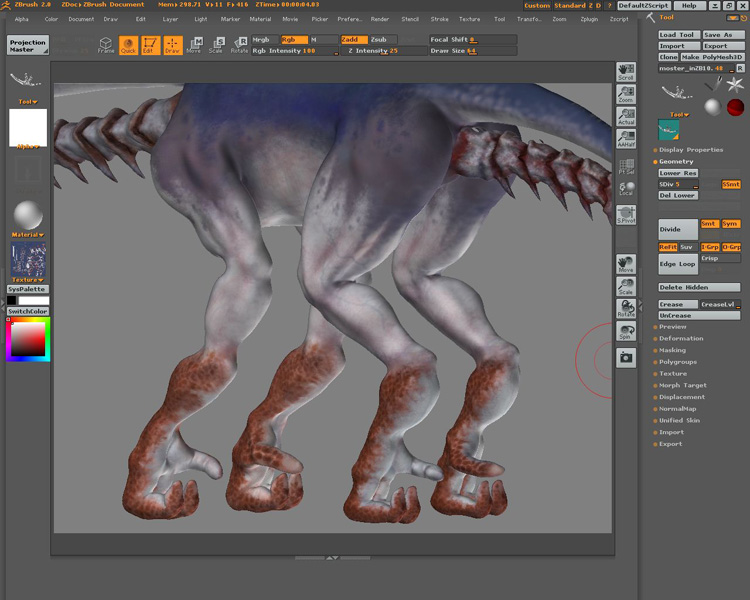Toggle the Zadd button
750x600 pixels.
coord(354,40)
